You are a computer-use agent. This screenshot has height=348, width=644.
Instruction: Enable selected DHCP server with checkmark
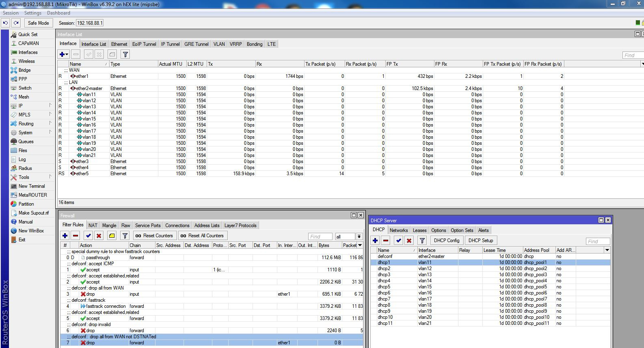(x=399, y=241)
